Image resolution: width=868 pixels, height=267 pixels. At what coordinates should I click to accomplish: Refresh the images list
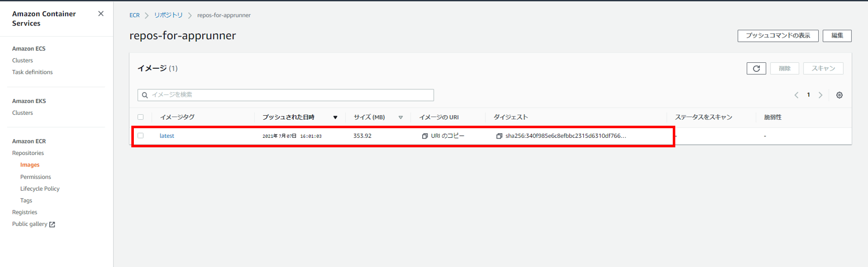[x=756, y=68]
